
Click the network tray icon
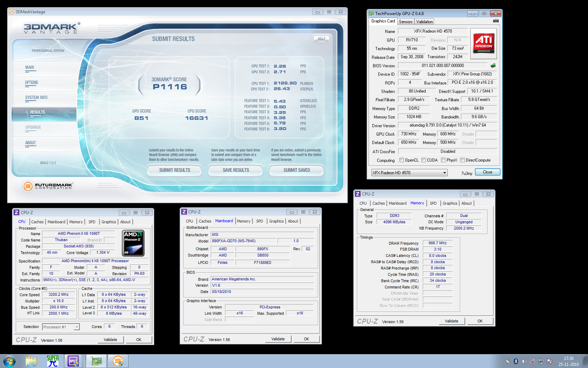pos(541,361)
